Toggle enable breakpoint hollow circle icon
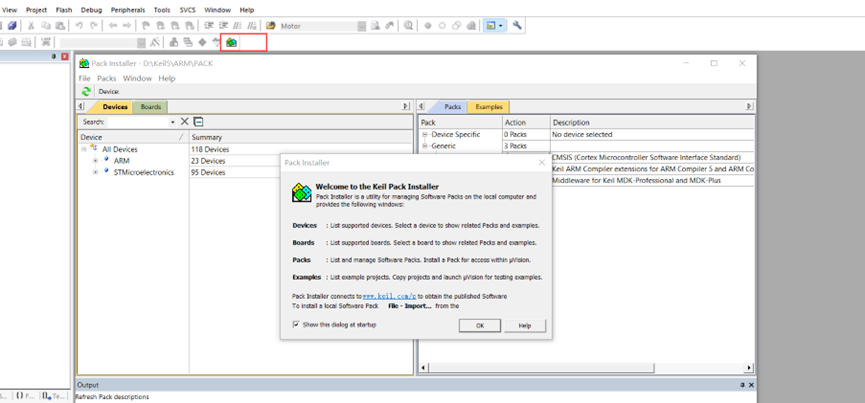 tap(442, 25)
